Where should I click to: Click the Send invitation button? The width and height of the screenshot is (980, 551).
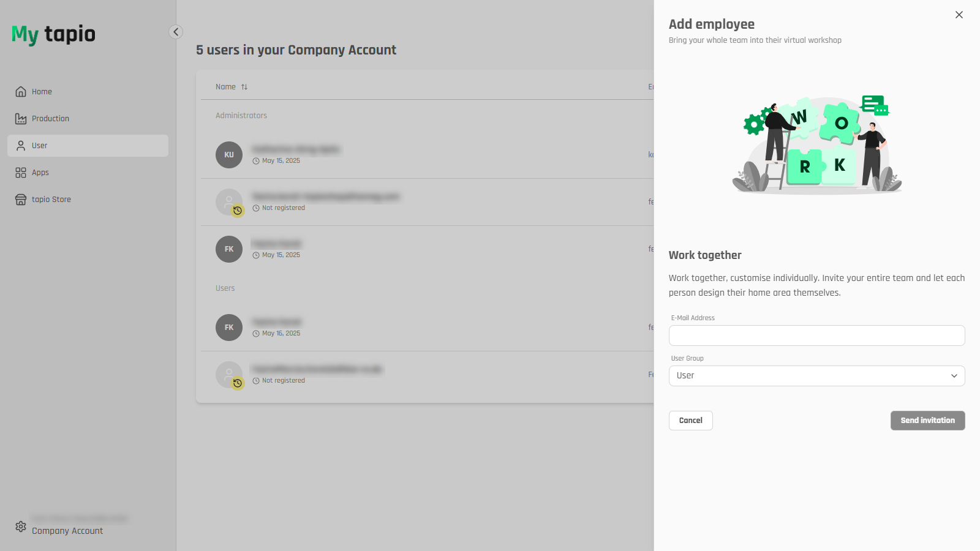[927, 421]
